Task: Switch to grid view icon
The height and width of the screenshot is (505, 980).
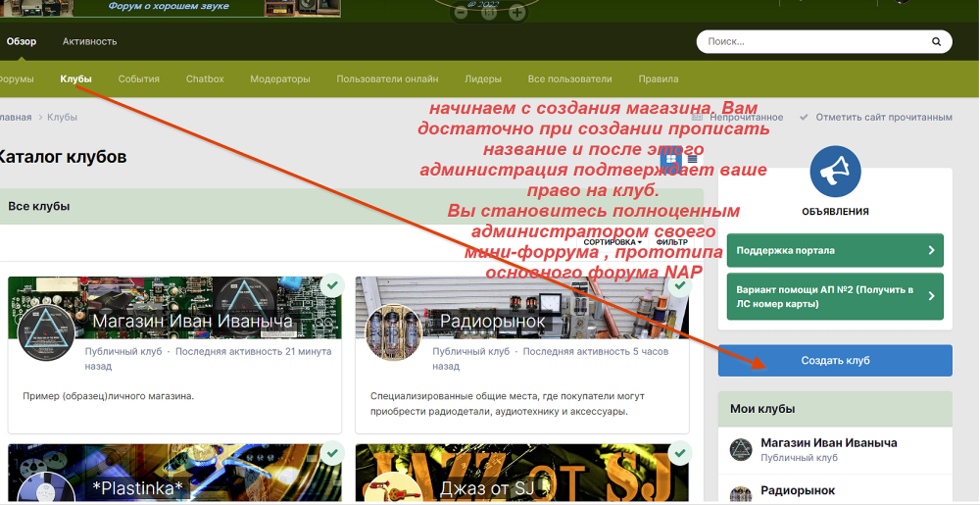Action: 671,158
